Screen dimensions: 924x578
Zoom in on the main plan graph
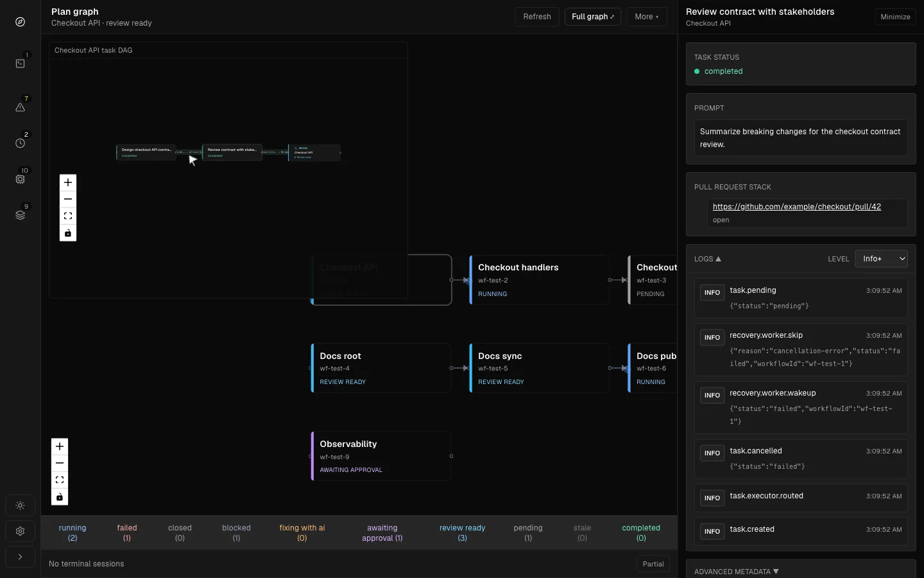(x=60, y=446)
